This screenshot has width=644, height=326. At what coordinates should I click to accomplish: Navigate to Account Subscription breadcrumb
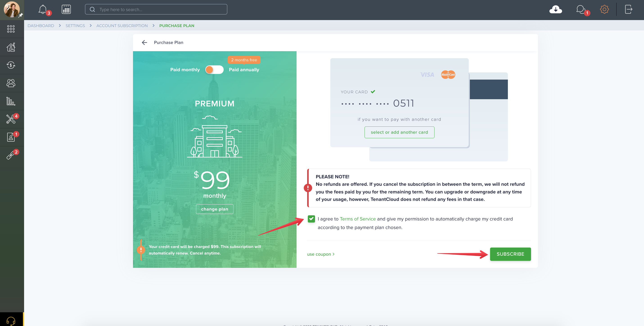[122, 25]
